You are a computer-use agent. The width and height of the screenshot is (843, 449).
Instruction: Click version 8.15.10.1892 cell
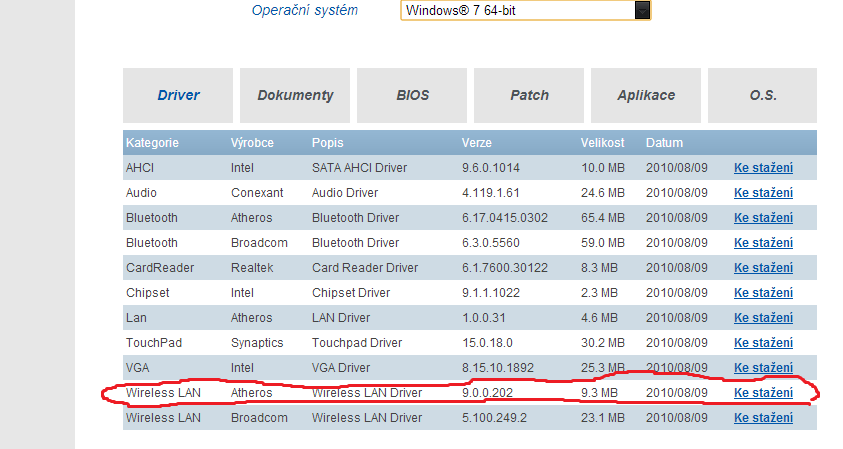[x=498, y=368]
